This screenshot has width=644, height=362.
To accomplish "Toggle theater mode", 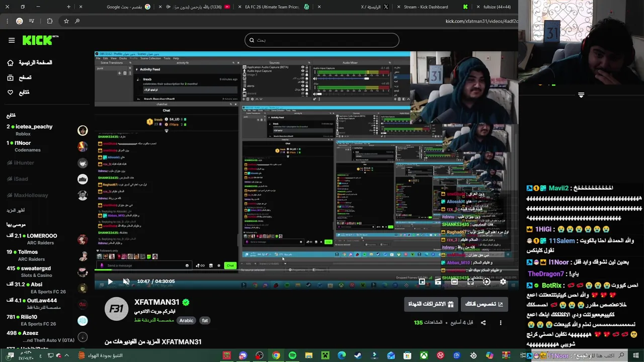I will (454, 282).
